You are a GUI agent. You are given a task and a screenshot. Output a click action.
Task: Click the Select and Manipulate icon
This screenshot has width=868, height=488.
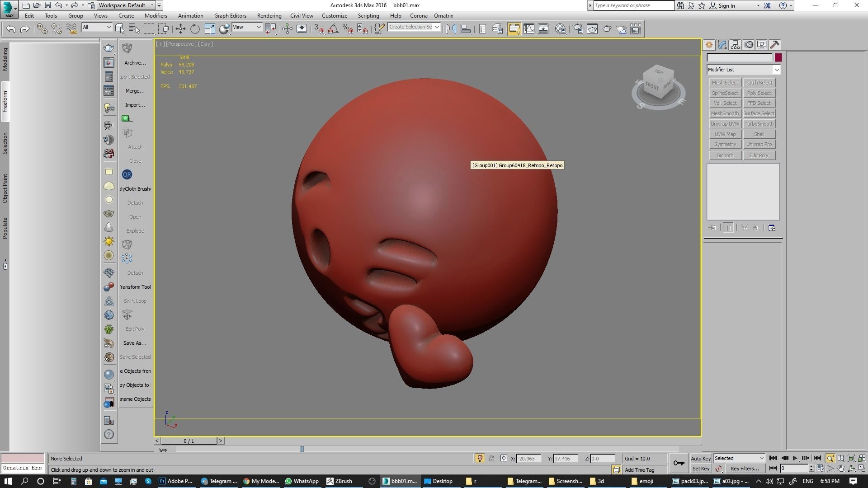pyautogui.click(x=287, y=29)
